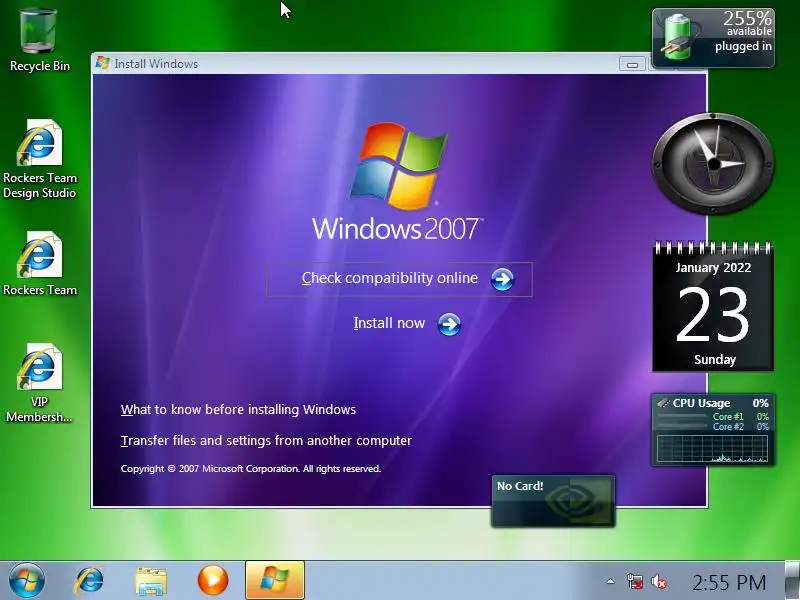
Task: Open the Recycle Bin desktop icon
Action: [x=39, y=40]
